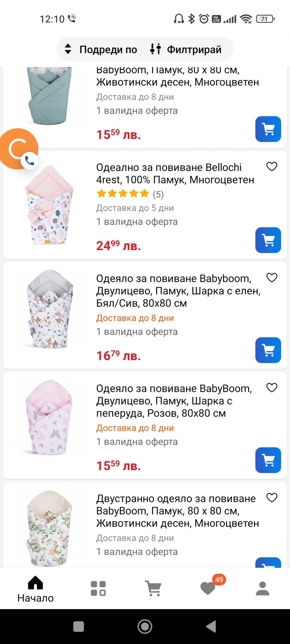The height and width of the screenshot is (644, 290).
Task: Open the account profile tab
Action: point(263,588)
